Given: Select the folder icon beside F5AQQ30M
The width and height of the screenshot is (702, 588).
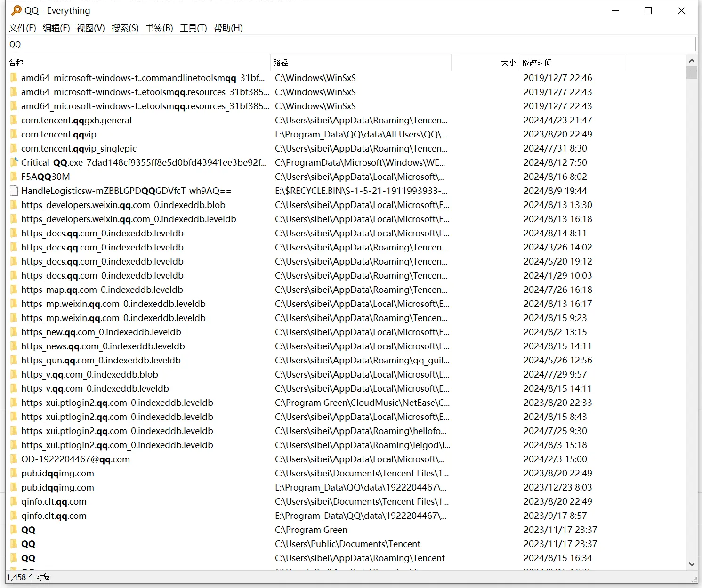Looking at the screenshot, I should click(x=13, y=177).
